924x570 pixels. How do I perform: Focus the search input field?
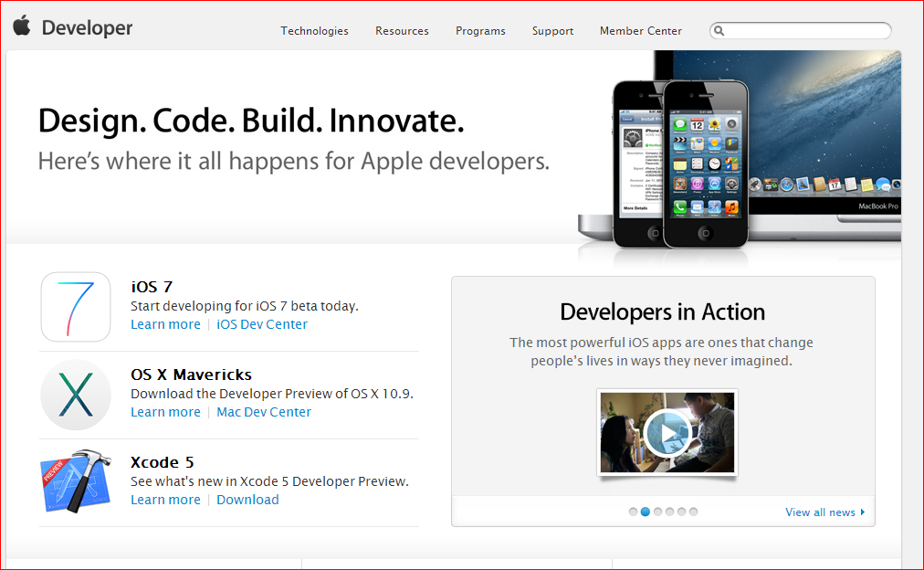(x=800, y=30)
